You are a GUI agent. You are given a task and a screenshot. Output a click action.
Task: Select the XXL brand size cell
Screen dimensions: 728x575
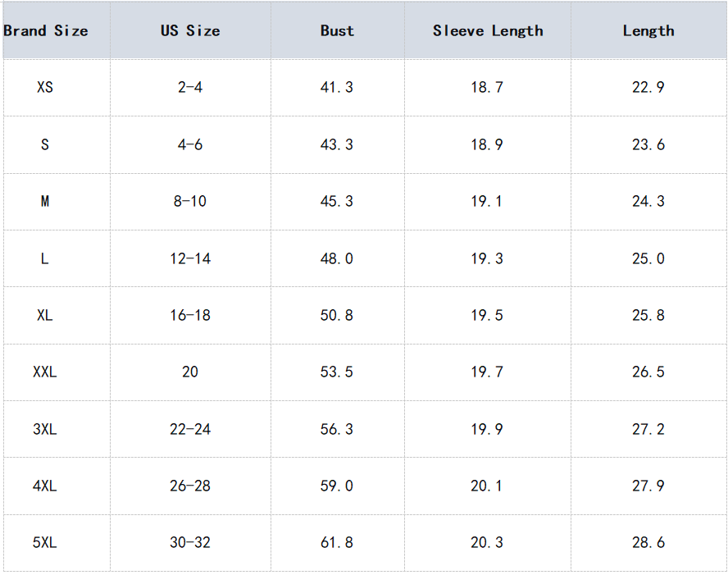coord(45,372)
